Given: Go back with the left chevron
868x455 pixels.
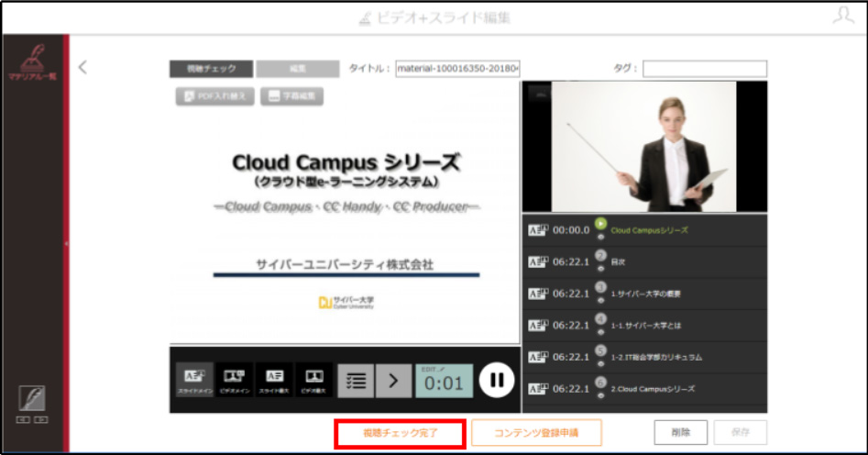Looking at the screenshot, I should click(x=83, y=68).
